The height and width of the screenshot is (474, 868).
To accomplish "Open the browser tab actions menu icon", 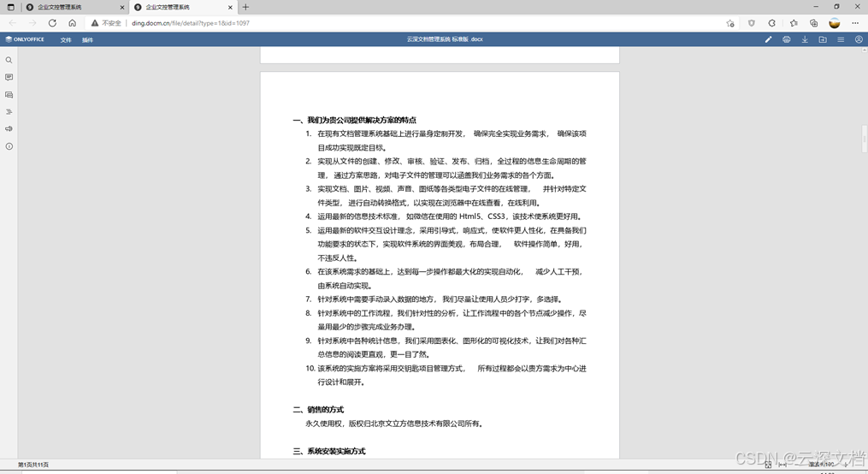I will [x=10, y=7].
